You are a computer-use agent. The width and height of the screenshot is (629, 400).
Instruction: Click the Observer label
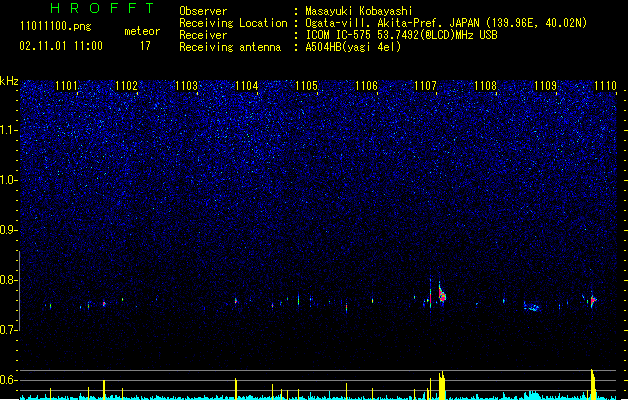pyautogui.click(x=203, y=11)
